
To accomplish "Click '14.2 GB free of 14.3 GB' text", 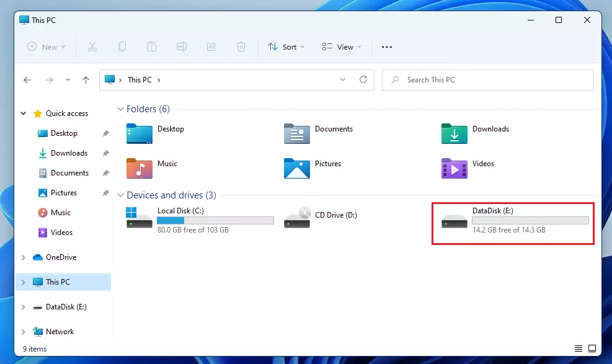I will coord(509,230).
